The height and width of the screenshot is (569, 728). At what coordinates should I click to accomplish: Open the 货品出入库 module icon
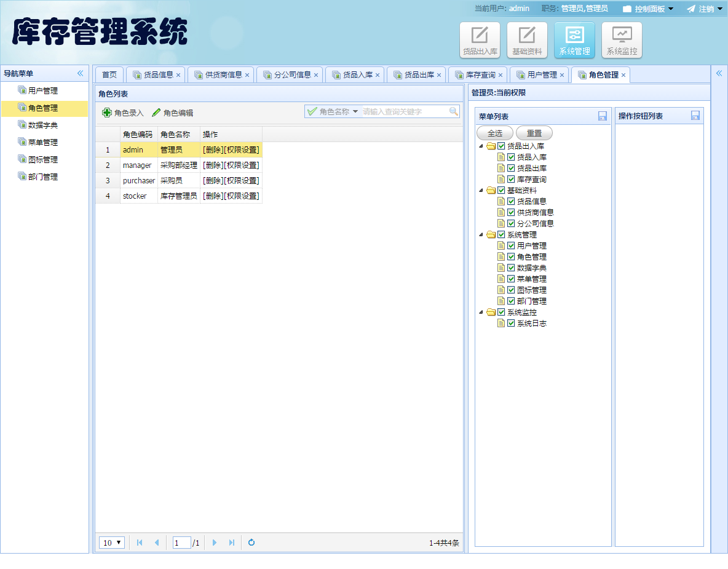480,40
